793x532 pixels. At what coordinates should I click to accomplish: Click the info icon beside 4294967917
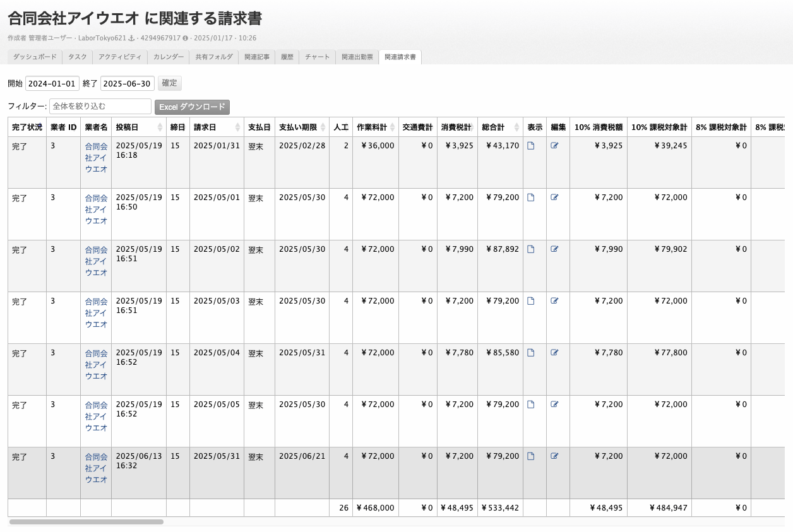(186, 38)
